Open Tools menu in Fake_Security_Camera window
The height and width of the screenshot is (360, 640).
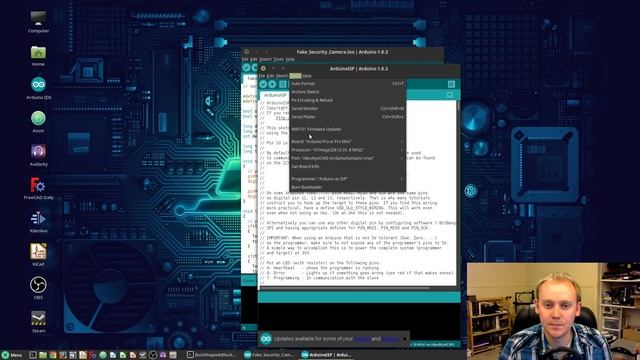click(x=278, y=59)
